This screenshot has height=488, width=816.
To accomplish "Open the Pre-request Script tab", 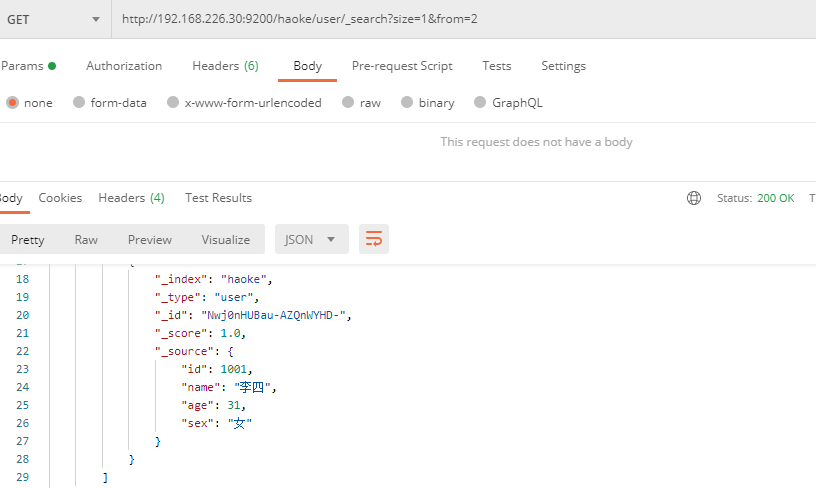I will [x=402, y=66].
